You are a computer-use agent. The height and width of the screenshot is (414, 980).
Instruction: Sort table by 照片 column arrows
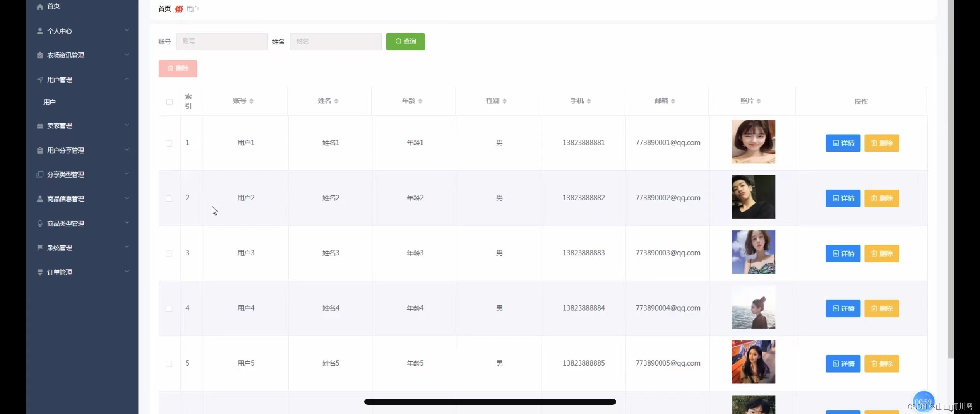point(759,101)
